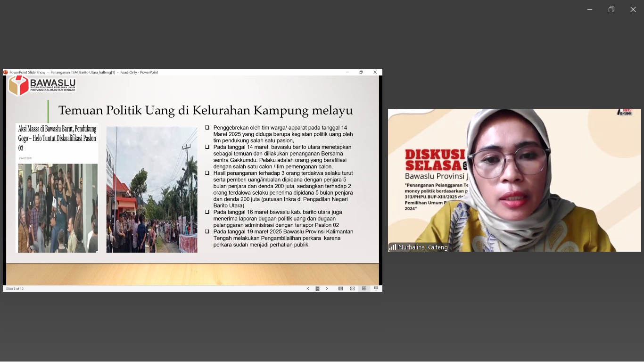Go to the previous slide arrow

tap(308, 288)
